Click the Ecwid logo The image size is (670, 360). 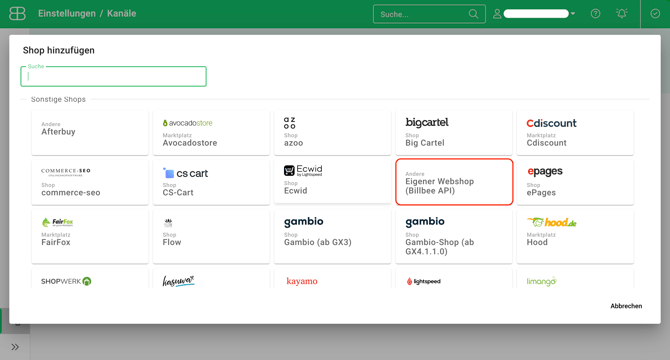pos(303,170)
